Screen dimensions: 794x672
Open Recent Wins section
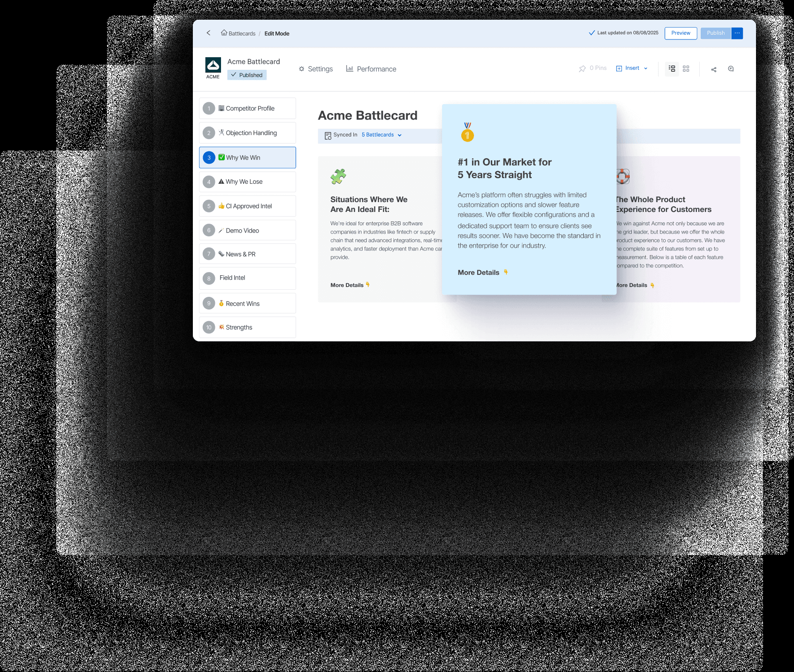coord(247,303)
